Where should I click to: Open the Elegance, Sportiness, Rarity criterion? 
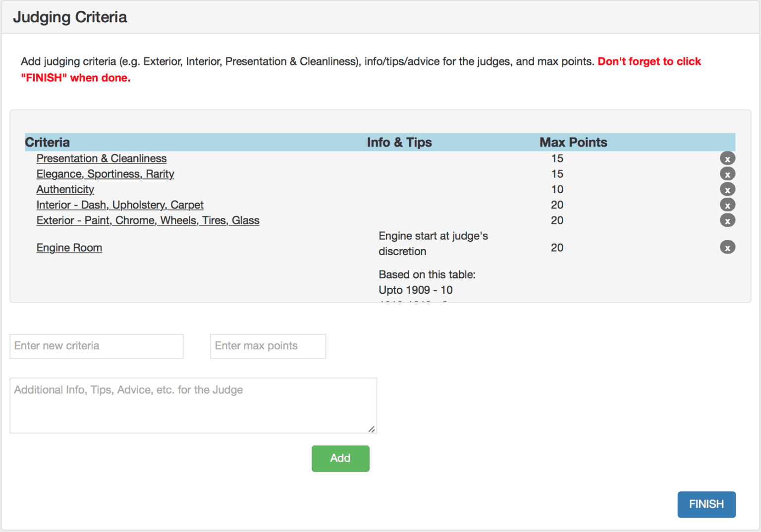click(x=105, y=174)
